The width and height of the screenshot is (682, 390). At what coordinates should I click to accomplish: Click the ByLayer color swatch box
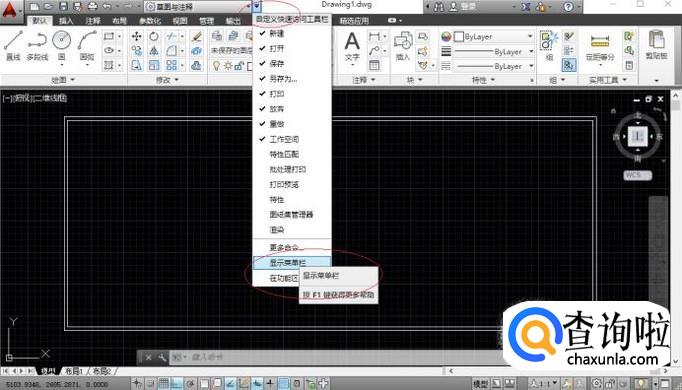[x=458, y=37]
